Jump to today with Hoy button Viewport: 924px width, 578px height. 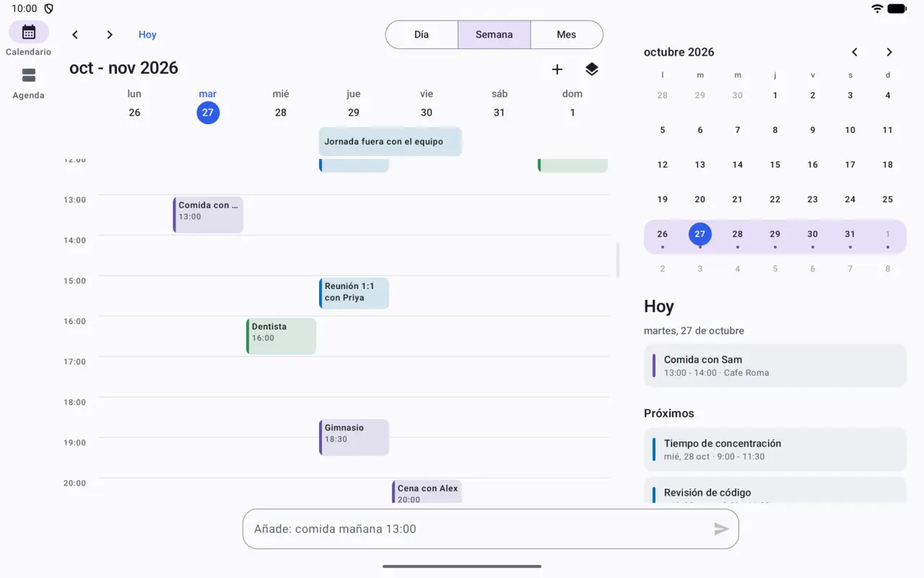click(x=147, y=35)
